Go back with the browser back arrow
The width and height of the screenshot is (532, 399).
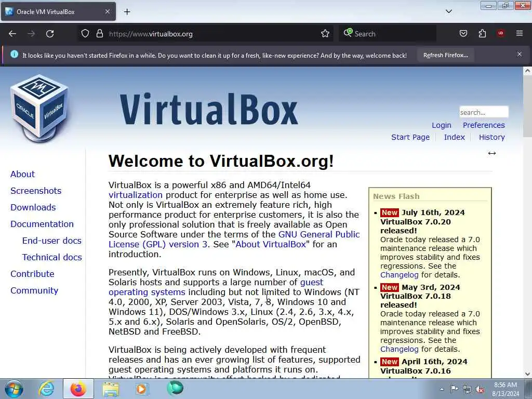tap(12, 34)
